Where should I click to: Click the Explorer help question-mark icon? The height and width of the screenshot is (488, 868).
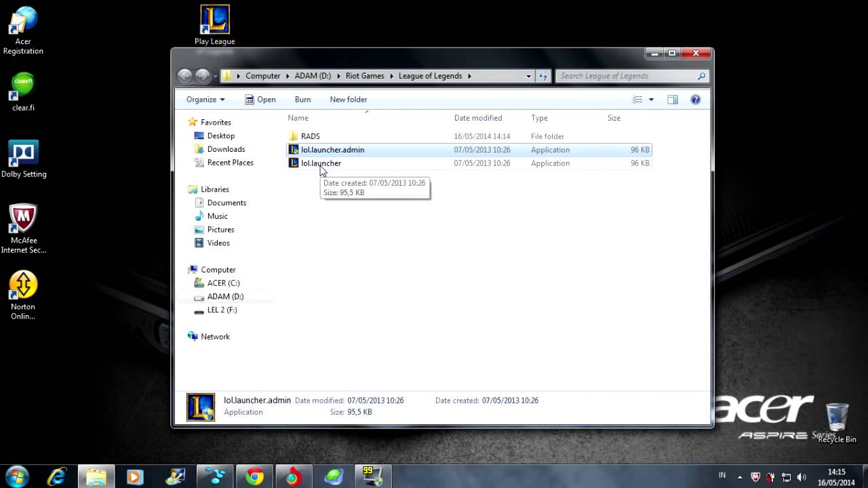coord(695,100)
